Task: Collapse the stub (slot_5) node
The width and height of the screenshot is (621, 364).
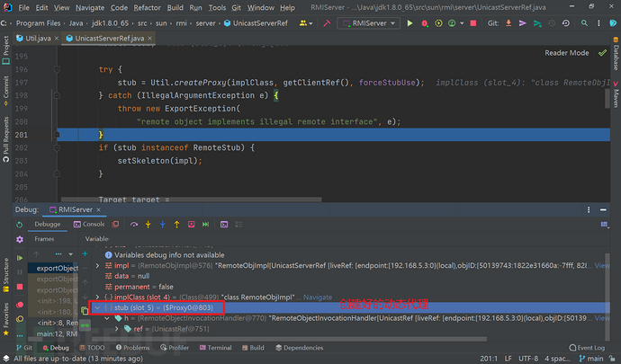Action: tap(97, 307)
